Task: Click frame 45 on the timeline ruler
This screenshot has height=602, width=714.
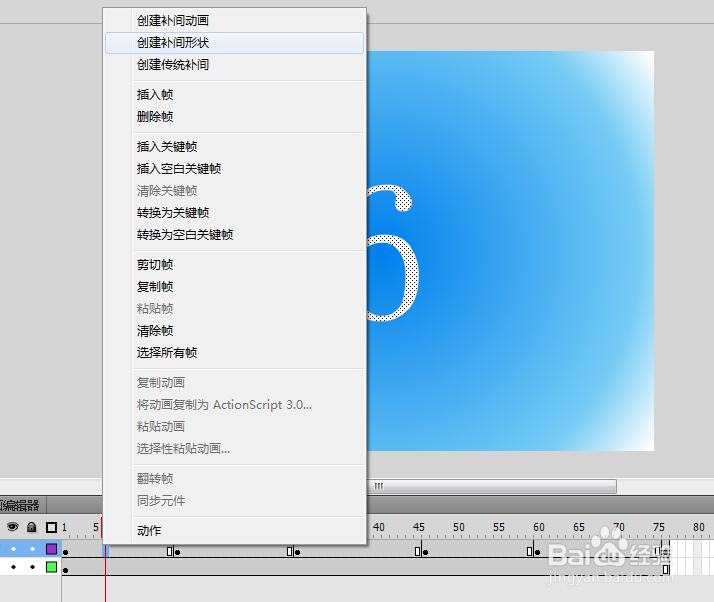Action: tap(418, 527)
